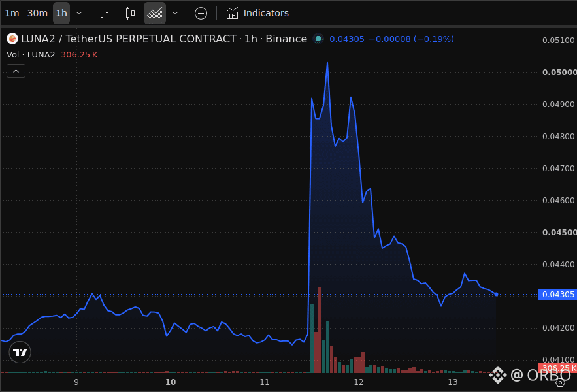Viewport: 577px width, 392px height.
Task: Click the volume value 306.25 K in legend
Action: click(x=79, y=55)
